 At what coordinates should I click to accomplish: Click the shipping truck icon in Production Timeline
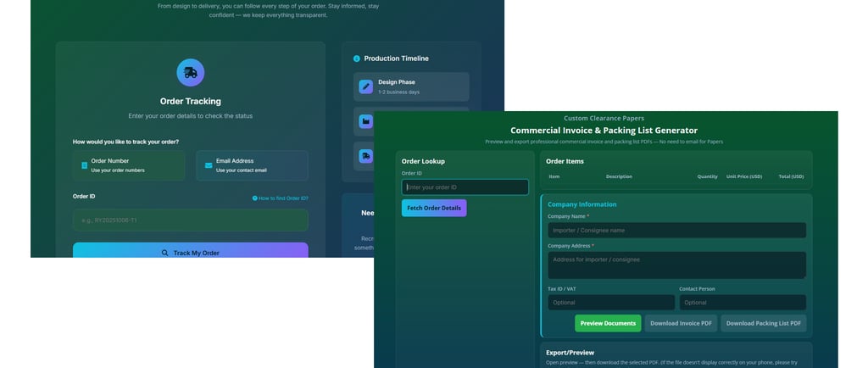[365, 156]
